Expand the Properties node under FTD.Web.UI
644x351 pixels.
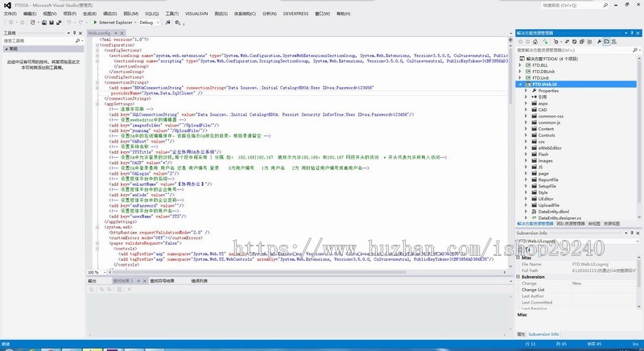click(526, 91)
